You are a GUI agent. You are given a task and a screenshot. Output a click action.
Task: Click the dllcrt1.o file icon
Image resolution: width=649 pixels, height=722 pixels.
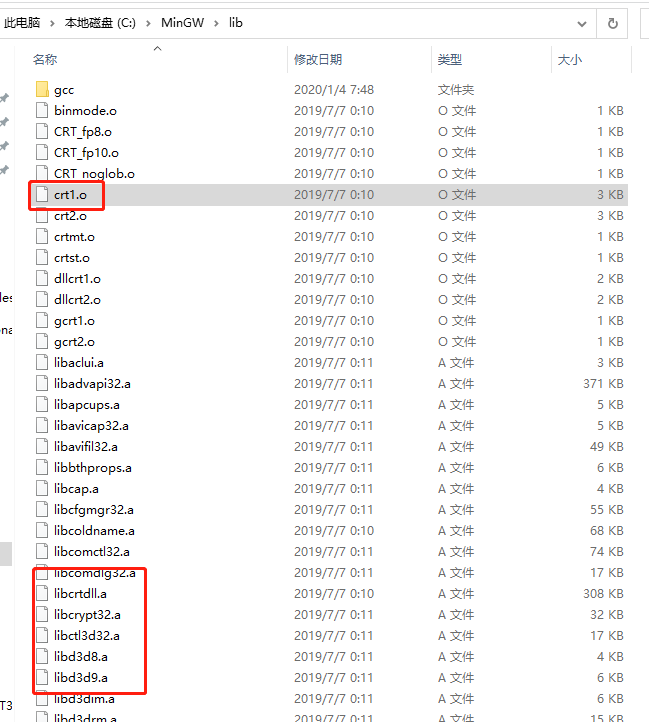(42, 279)
